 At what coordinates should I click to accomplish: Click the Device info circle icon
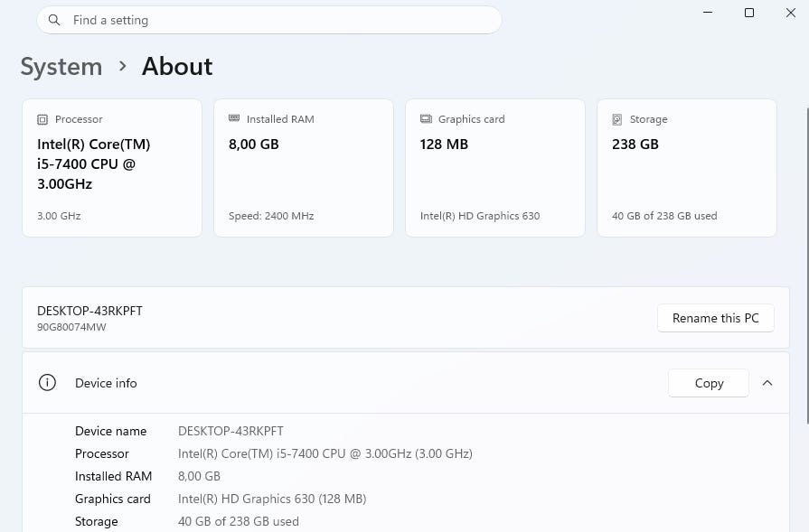point(47,382)
